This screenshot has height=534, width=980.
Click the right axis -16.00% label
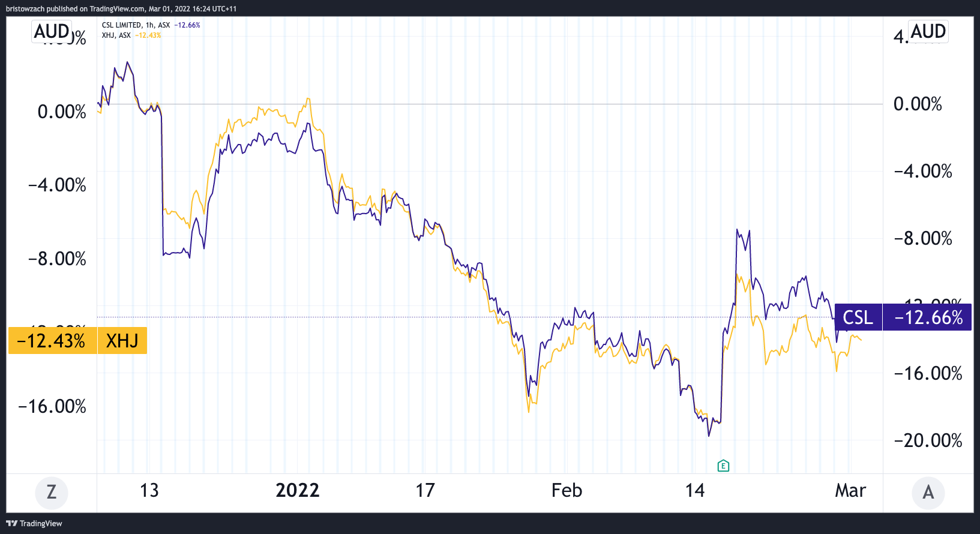[928, 373]
